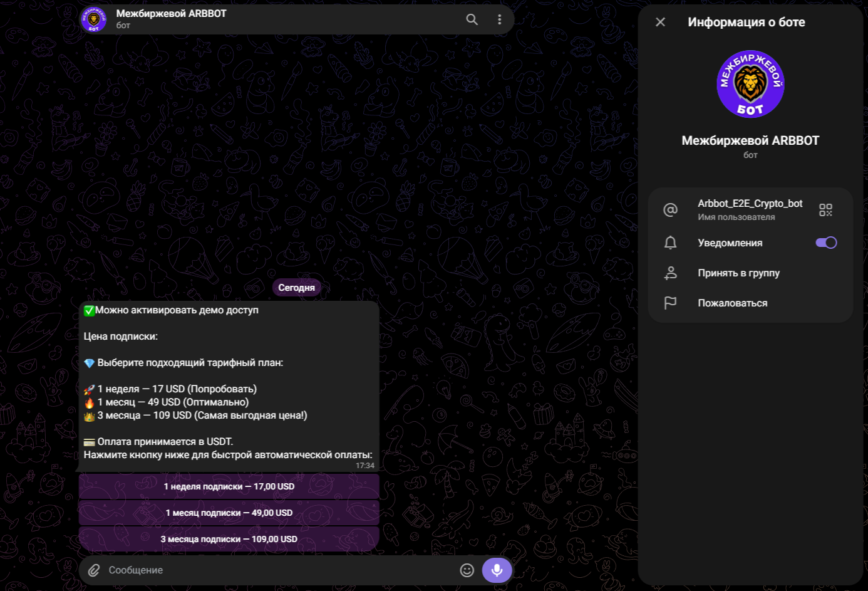Click 'Можно активировать демо доступ' text
The height and width of the screenshot is (591, 868).
click(177, 310)
